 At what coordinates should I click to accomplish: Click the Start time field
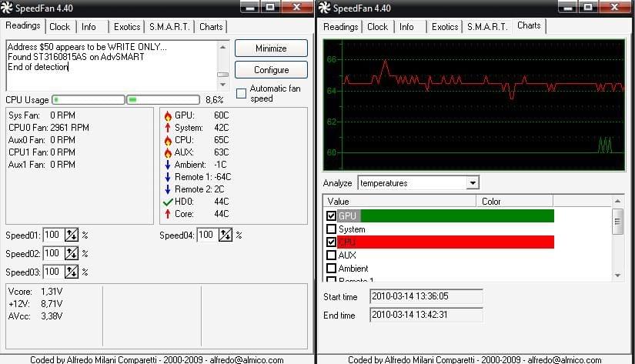click(x=426, y=296)
